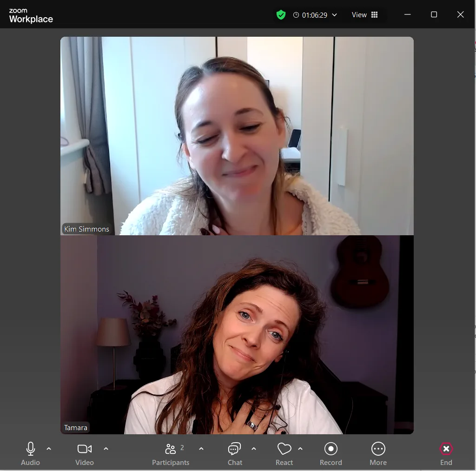Click the React heart icon
The image size is (476, 471).
click(284, 449)
